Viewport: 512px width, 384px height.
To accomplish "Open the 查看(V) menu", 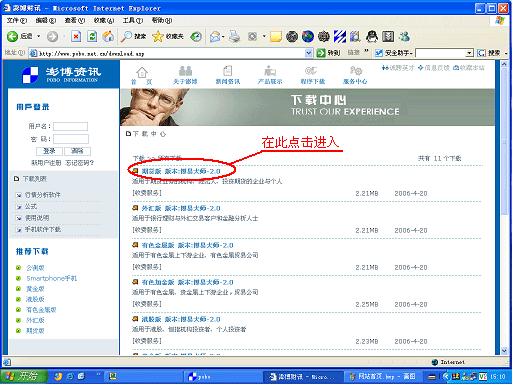I will tap(75, 20).
